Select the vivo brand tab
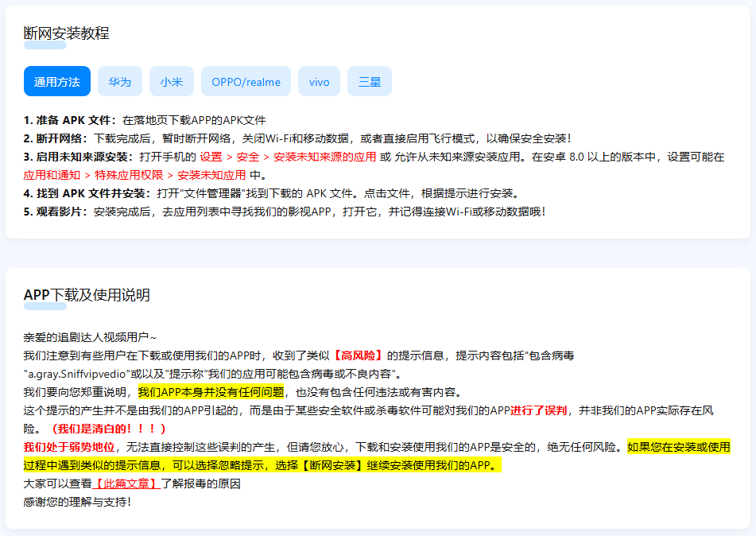The width and height of the screenshot is (756, 536). coord(319,81)
